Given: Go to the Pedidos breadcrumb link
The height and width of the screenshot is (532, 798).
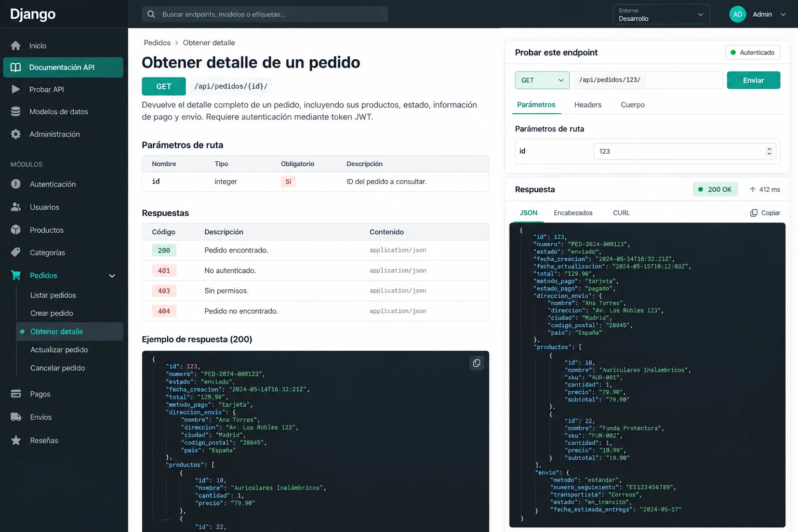Looking at the screenshot, I should pyautogui.click(x=157, y=43).
